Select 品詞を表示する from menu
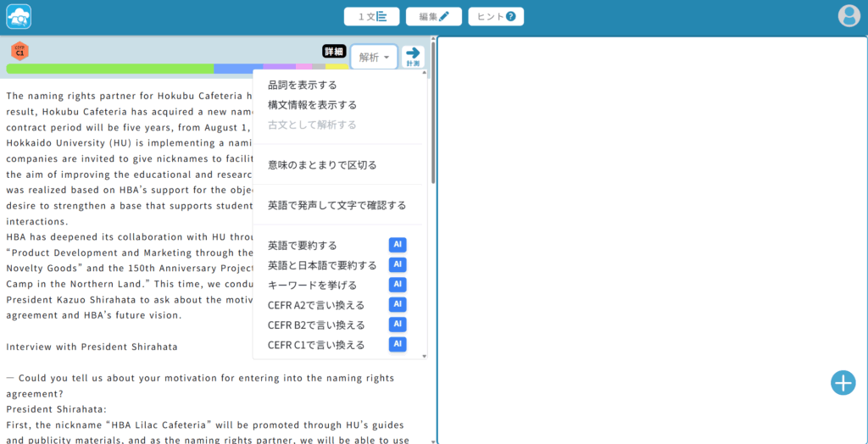This screenshot has height=444, width=868. click(302, 85)
